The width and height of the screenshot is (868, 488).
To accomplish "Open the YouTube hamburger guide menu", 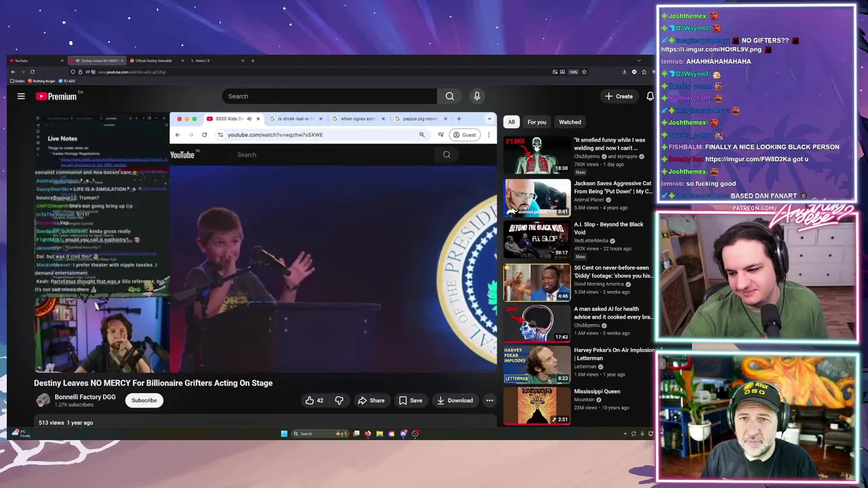I will pyautogui.click(x=21, y=96).
